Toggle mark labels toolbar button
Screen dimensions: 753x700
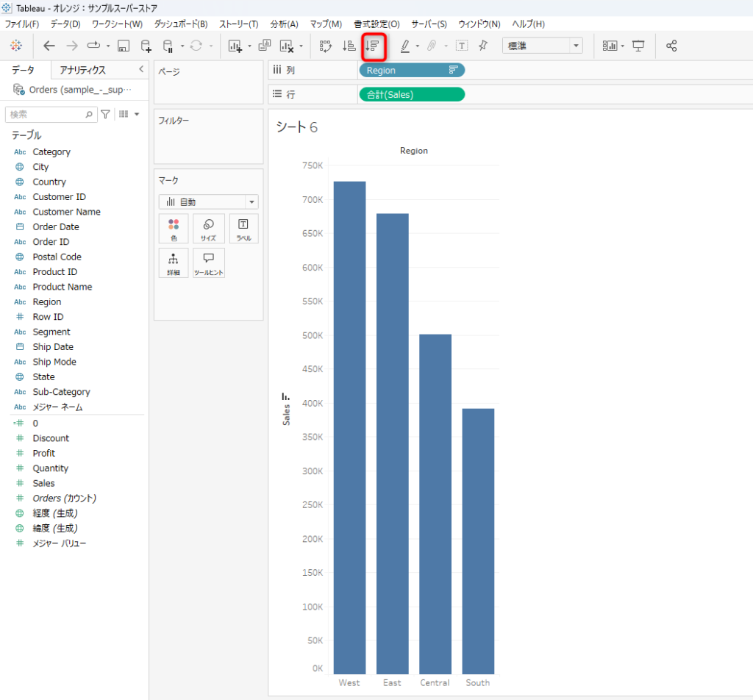pyautogui.click(x=462, y=46)
